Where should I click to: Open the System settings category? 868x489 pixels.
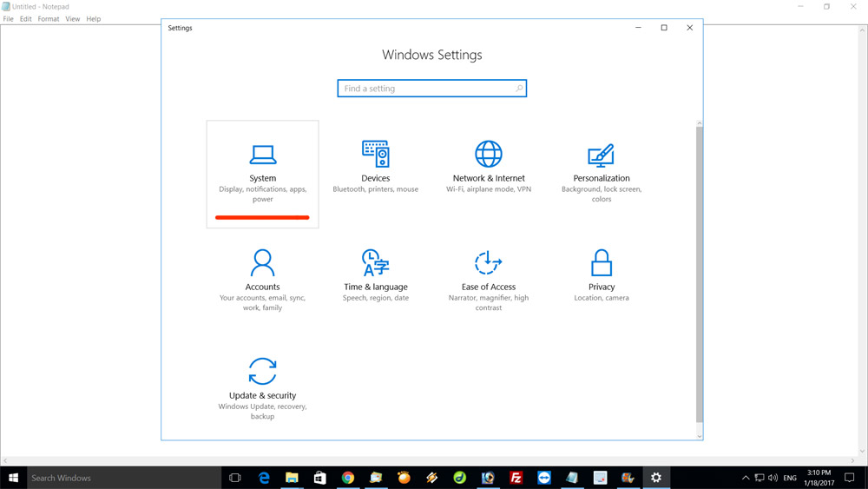tap(262, 174)
